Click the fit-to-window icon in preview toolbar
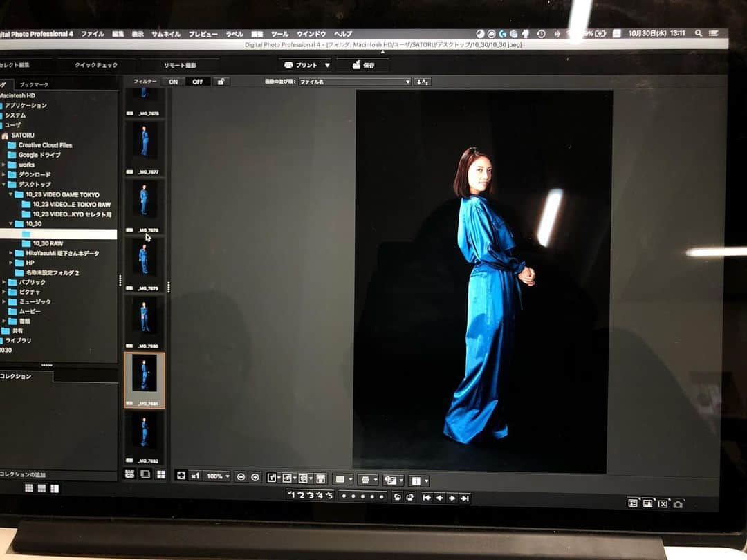Viewport: 747px width, 560px height. [181, 476]
